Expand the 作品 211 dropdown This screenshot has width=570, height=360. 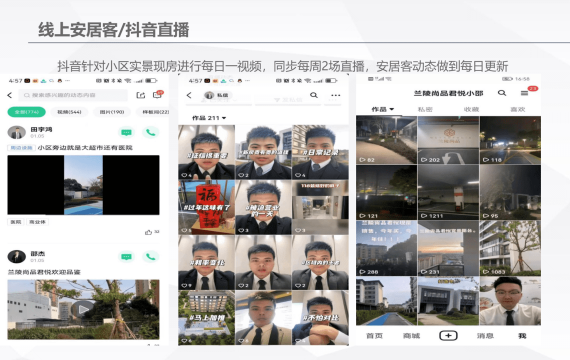coord(209,118)
